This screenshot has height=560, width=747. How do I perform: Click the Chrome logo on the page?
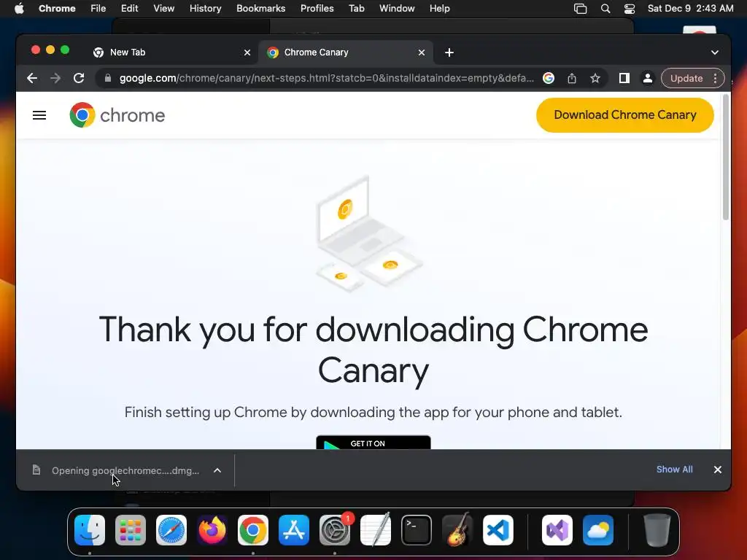pos(117,115)
